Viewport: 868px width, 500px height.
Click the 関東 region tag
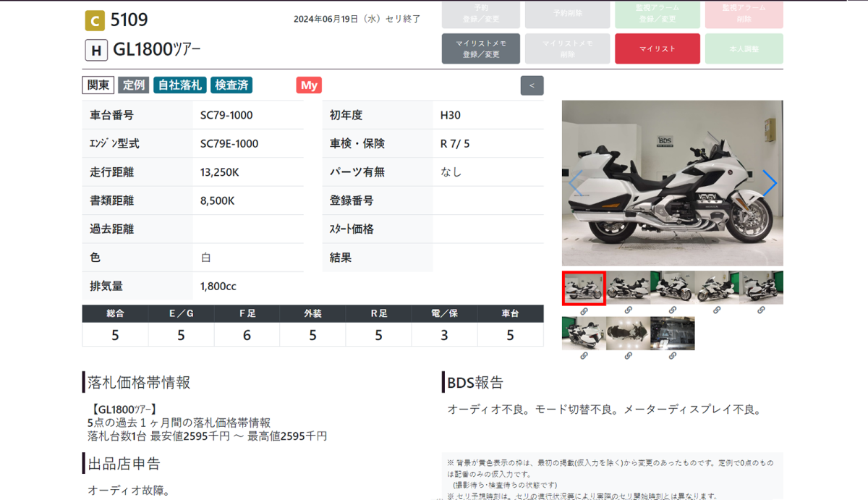click(x=98, y=85)
